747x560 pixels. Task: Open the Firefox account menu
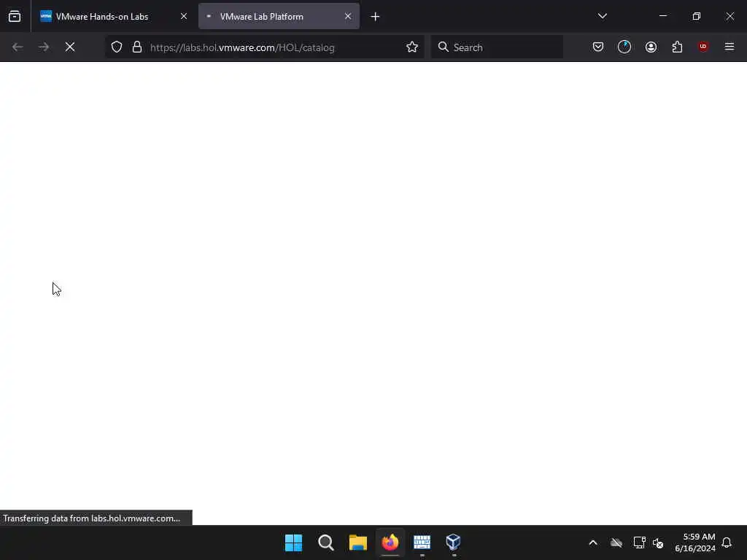click(651, 47)
